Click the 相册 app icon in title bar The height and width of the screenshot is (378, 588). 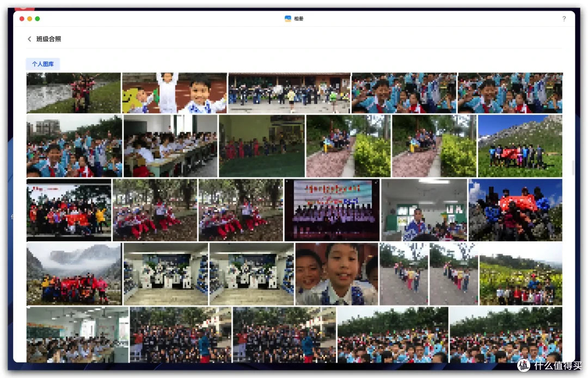tap(287, 19)
